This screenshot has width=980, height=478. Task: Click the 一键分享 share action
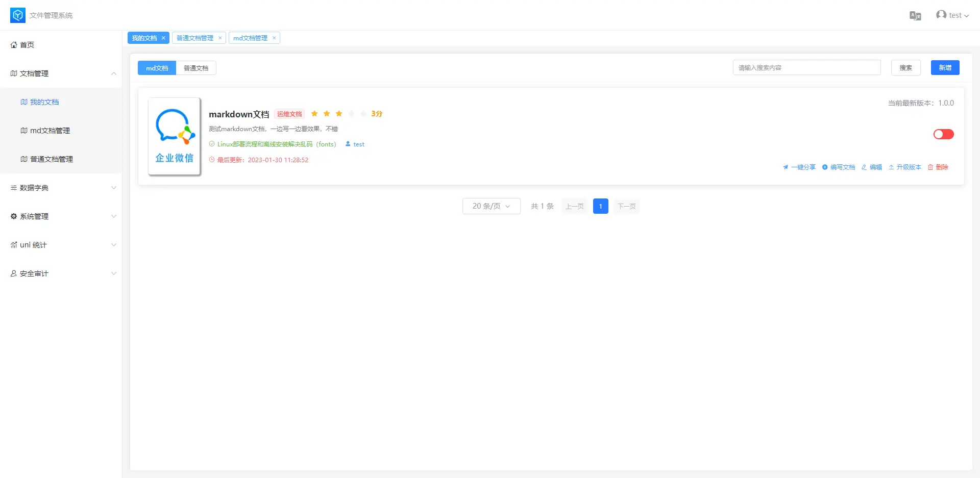click(799, 167)
